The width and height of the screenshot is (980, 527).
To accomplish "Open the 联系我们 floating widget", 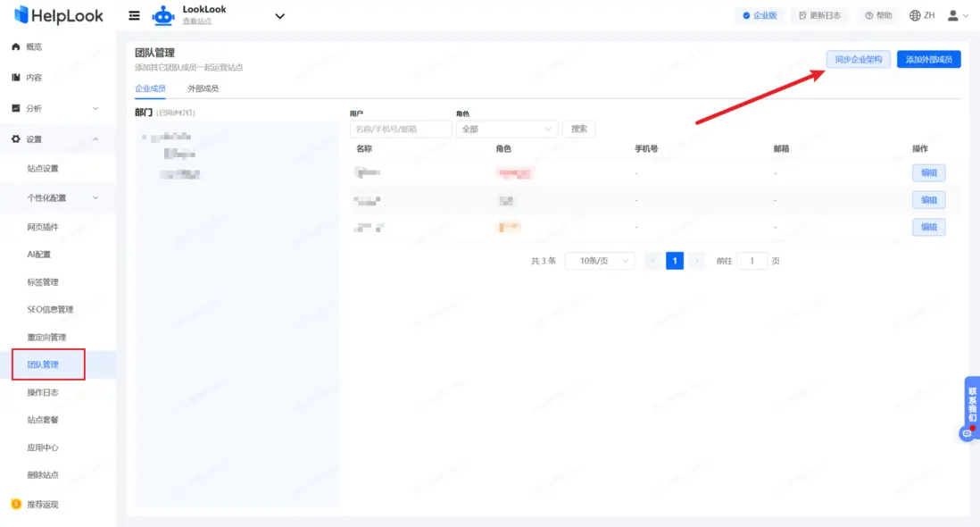I will tap(973, 405).
